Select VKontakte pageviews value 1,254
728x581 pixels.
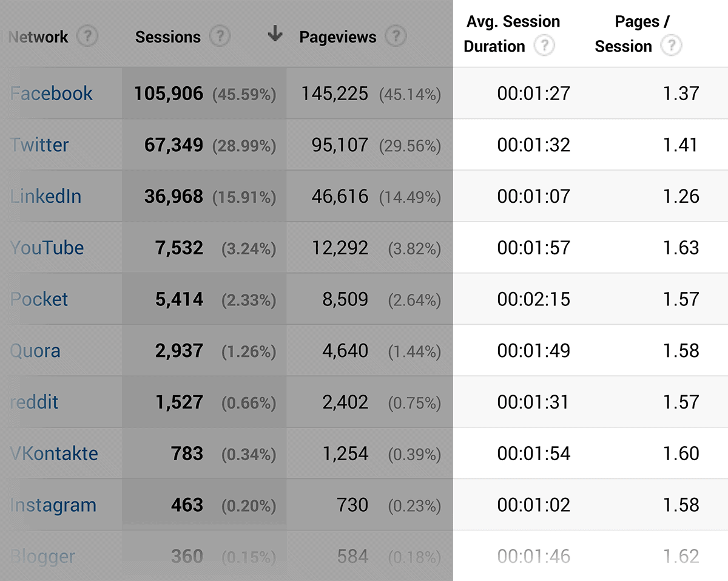click(x=345, y=454)
